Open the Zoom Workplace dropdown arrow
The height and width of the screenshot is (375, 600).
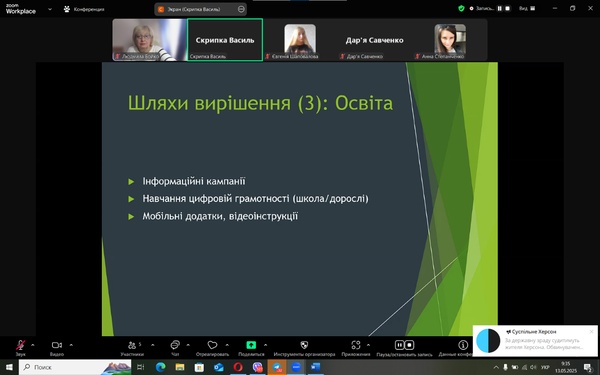50,9
